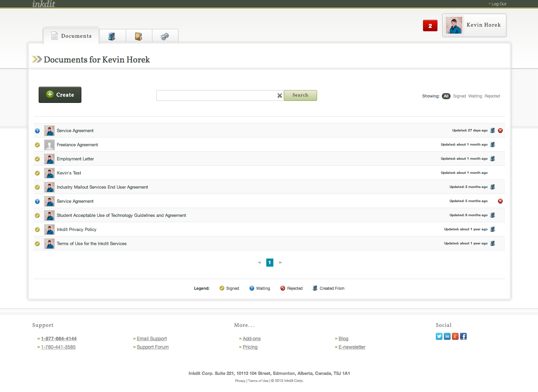The height and width of the screenshot is (392, 538).
Task: Click Created From icon on Student Acceptable Use row
Action: pyautogui.click(x=493, y=215)
